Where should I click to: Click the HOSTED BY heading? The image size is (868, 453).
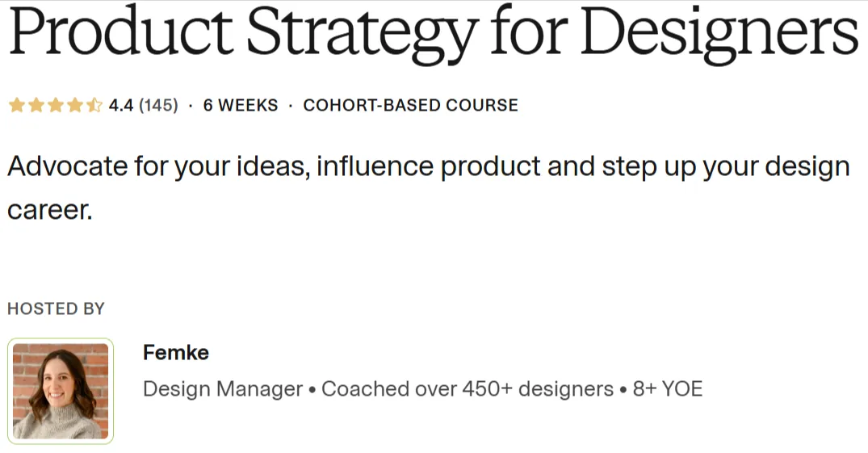click(x=56, y=308)
